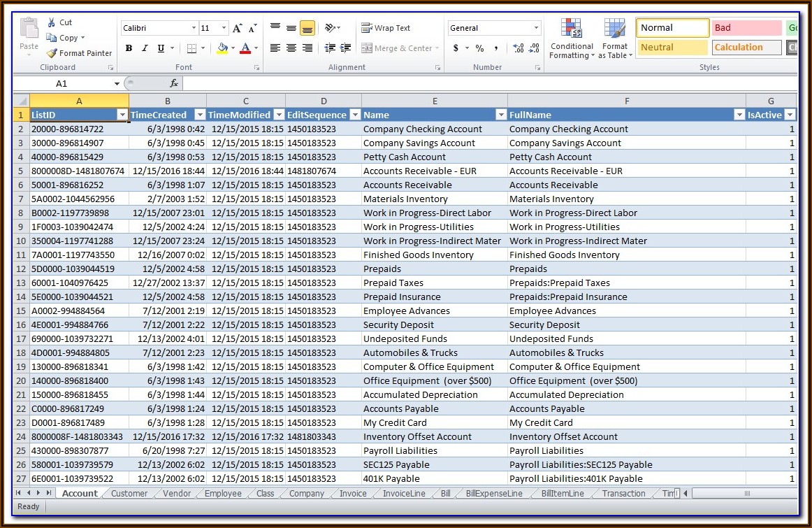The height and width of the screenshot is (528, 812).
Task: Expand the Calibri font name dropdown
Action: click(194, 28)
